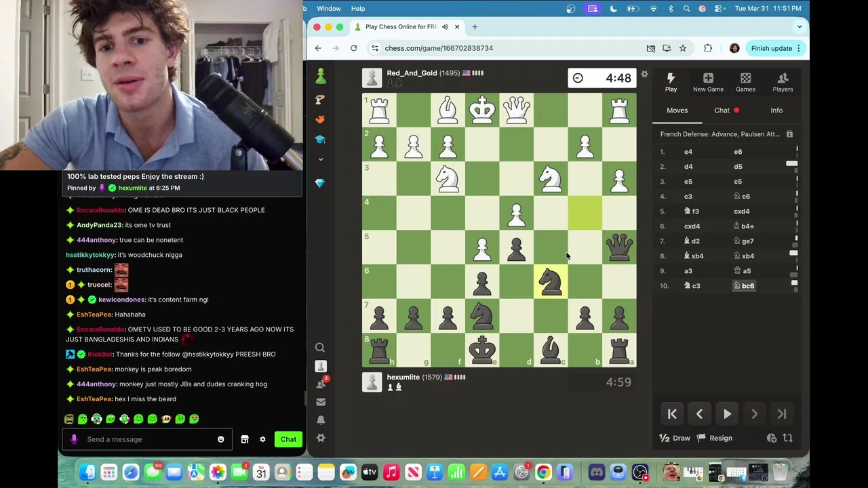Open Red_And_Gold player profile name
Image resolution: width=868 pixels, height=488 pixels.
[412, 73]
